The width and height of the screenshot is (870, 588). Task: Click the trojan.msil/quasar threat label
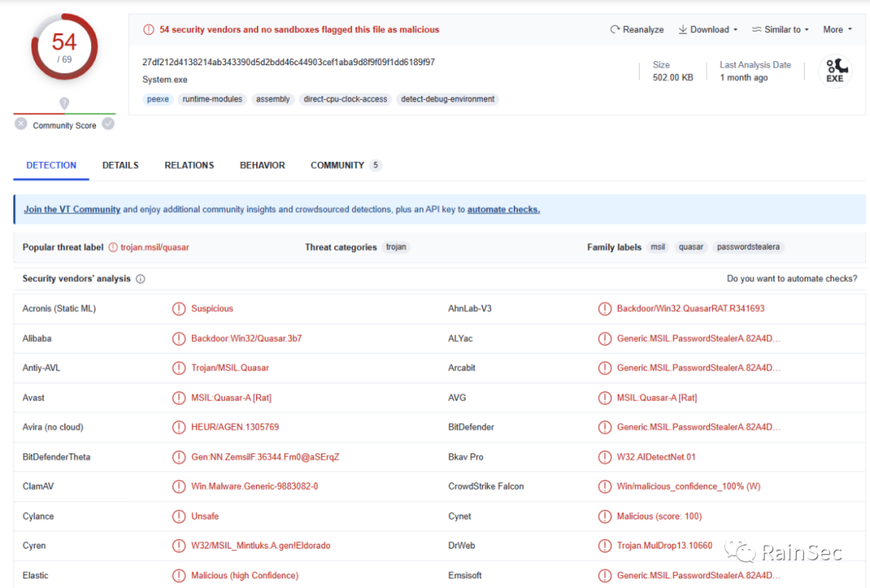155,247
